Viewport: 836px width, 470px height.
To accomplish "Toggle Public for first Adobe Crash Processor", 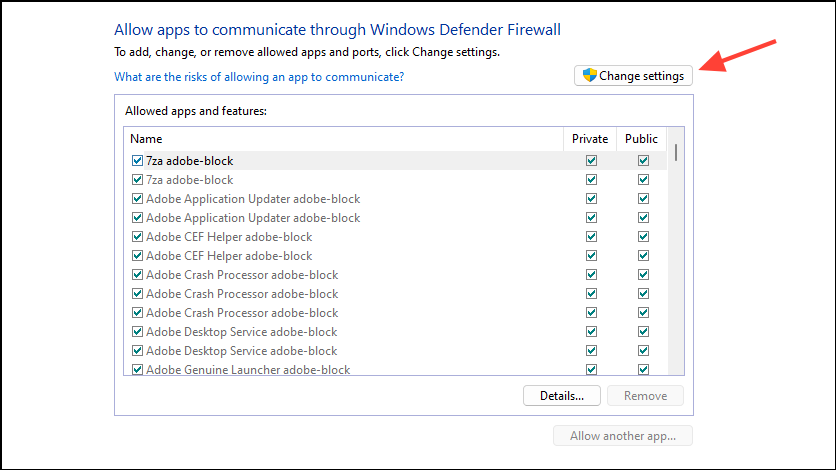I will (643, 275).
